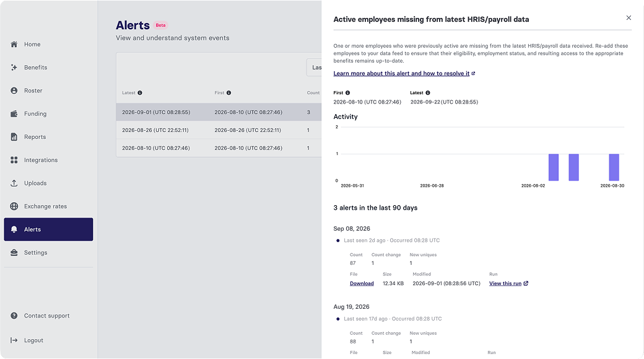644x359 pixels.
Task: Go to Roster in the sidebar
Action: (33, 91)
